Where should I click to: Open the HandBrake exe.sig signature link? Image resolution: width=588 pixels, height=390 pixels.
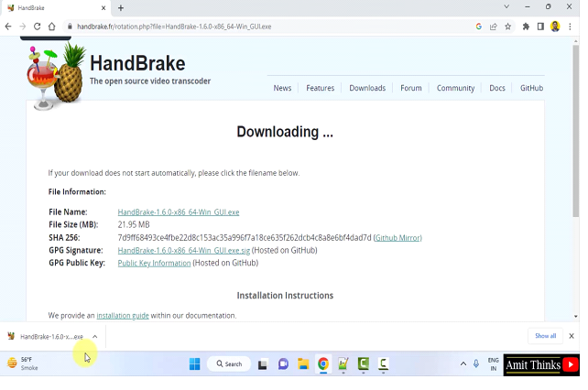(184, 251)
